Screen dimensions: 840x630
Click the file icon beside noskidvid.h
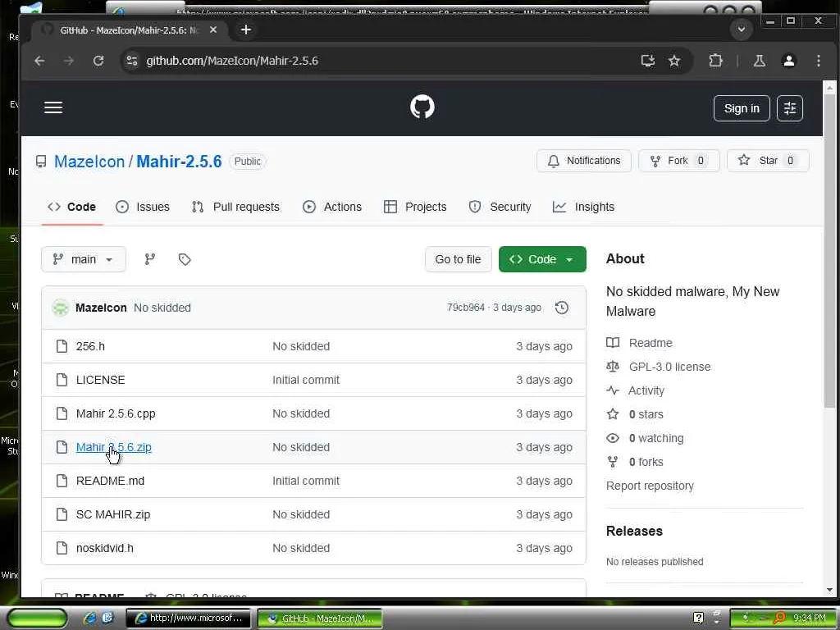[62, 548]
